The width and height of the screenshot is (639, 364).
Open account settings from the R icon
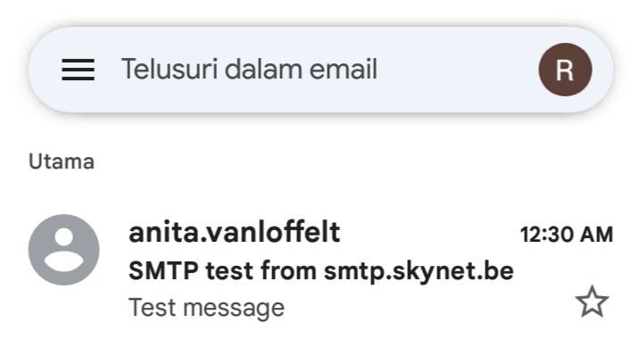[564, 70]
